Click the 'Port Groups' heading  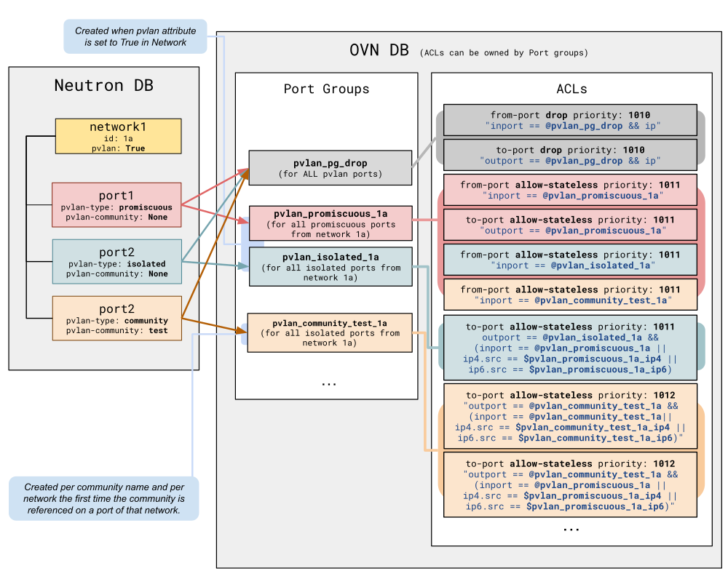click(x=326, y=89)
